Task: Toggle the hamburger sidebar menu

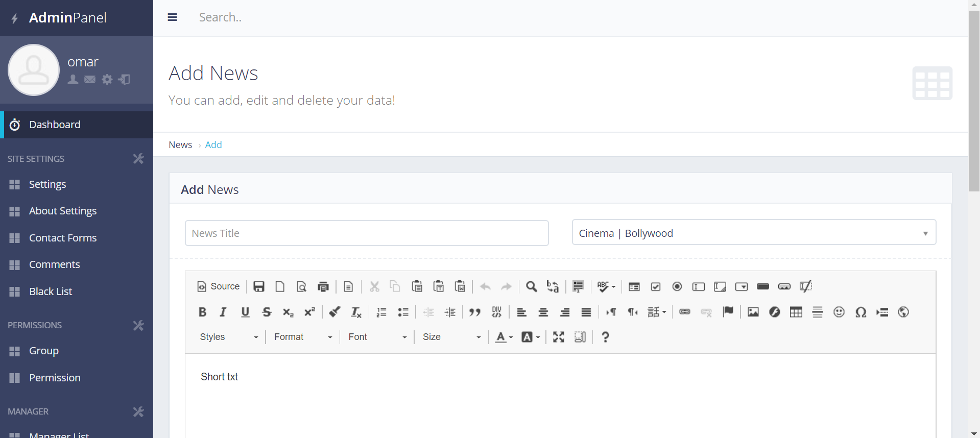Action: 172,17
